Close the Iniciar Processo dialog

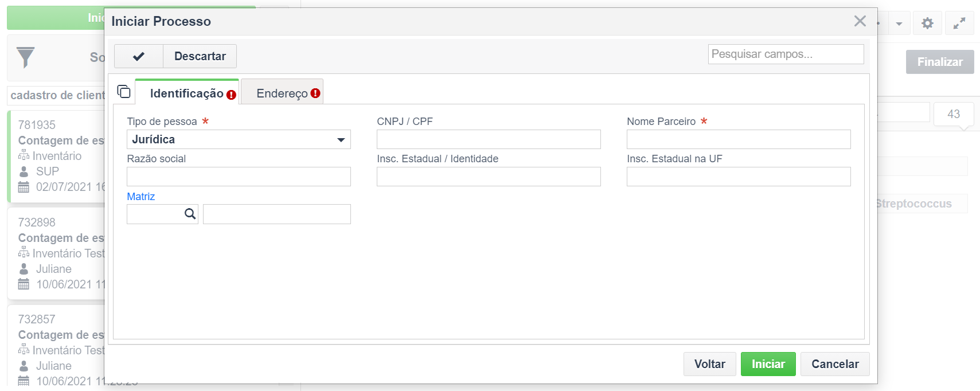860,21
